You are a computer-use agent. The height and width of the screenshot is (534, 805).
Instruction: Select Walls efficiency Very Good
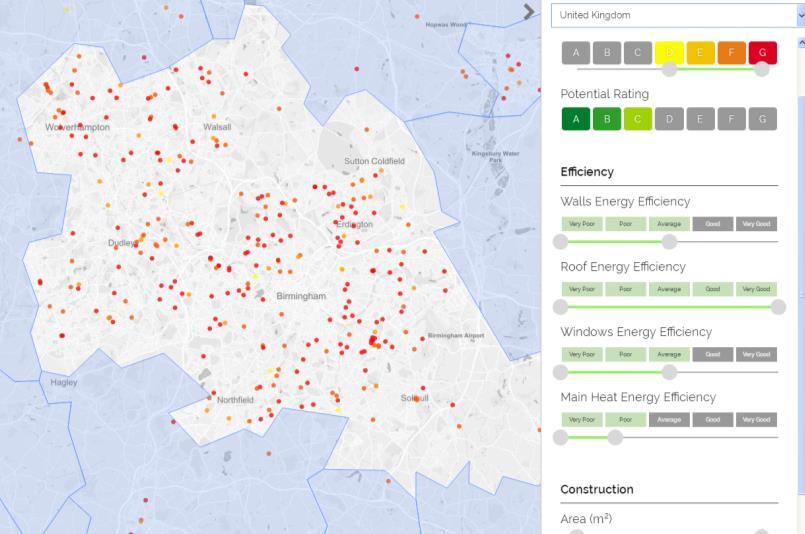pyautogui.click(x=756, y=224)
